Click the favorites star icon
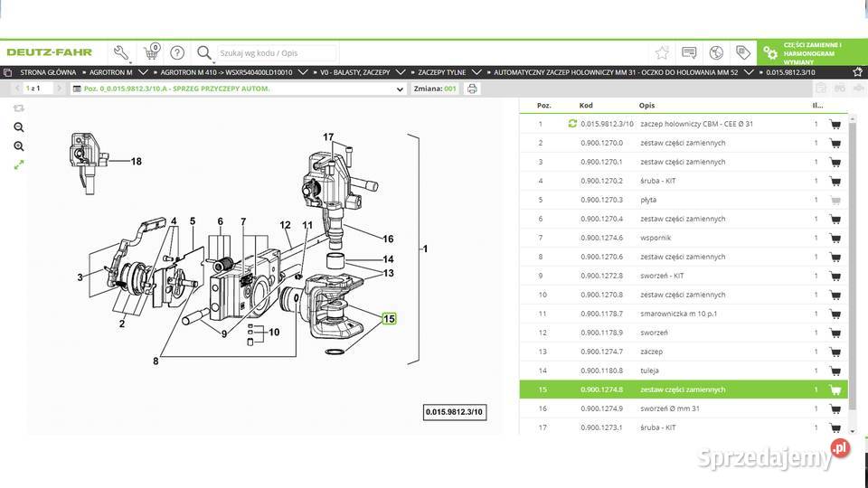This screenshot has height=488, width=868. (662, 52)
